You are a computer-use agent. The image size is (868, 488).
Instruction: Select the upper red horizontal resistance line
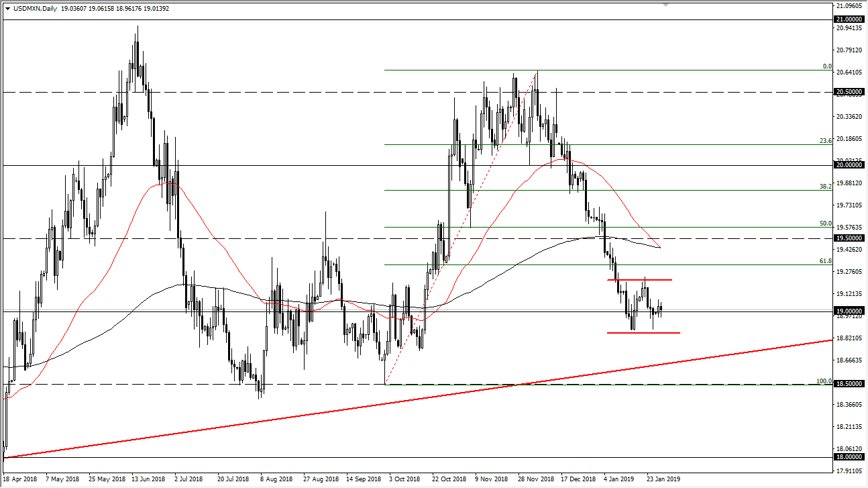641,279
